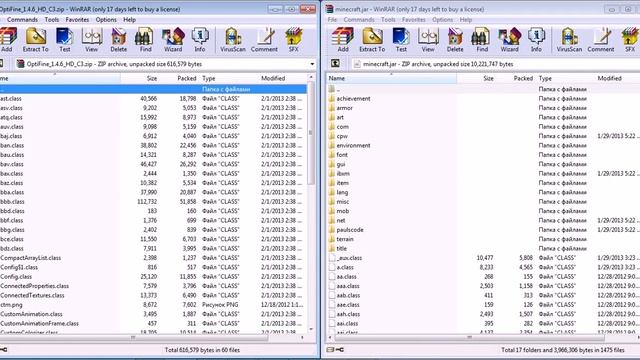Image resolution: width=640 pixels, height=360 pixels.
Task: Open File menu in minecraft.jar window
Action: click(332, 20)
